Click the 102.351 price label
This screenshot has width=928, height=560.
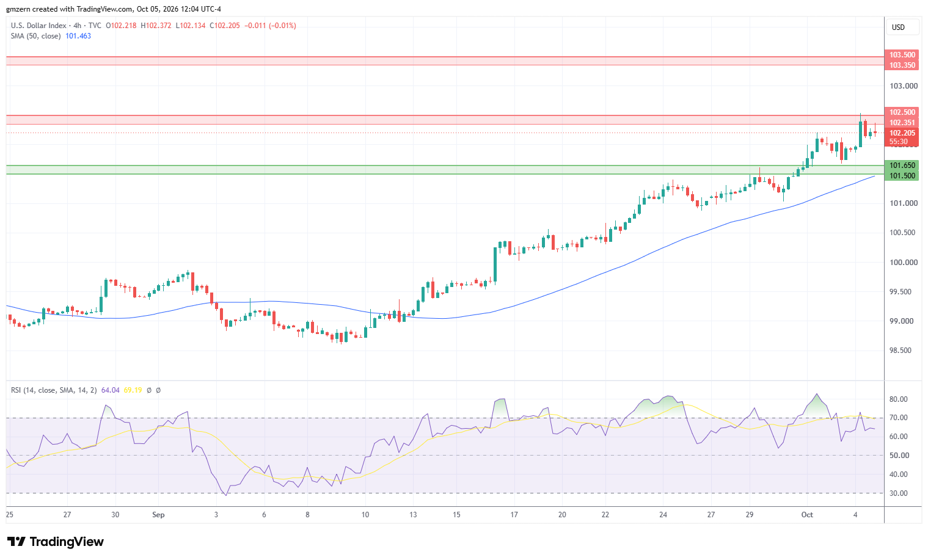pyautogui.click(x=902, y=123)
